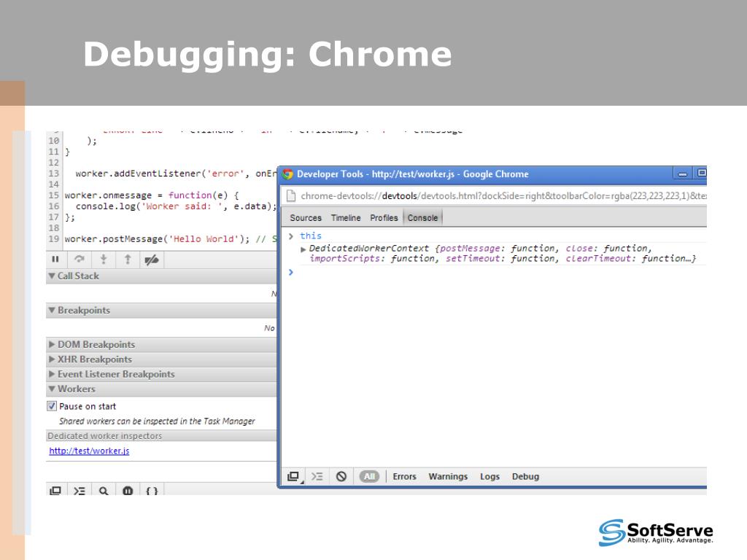Screen dimensions: 747x560
Task: Click line number 15 in gutter
Action: pos(53,195)
